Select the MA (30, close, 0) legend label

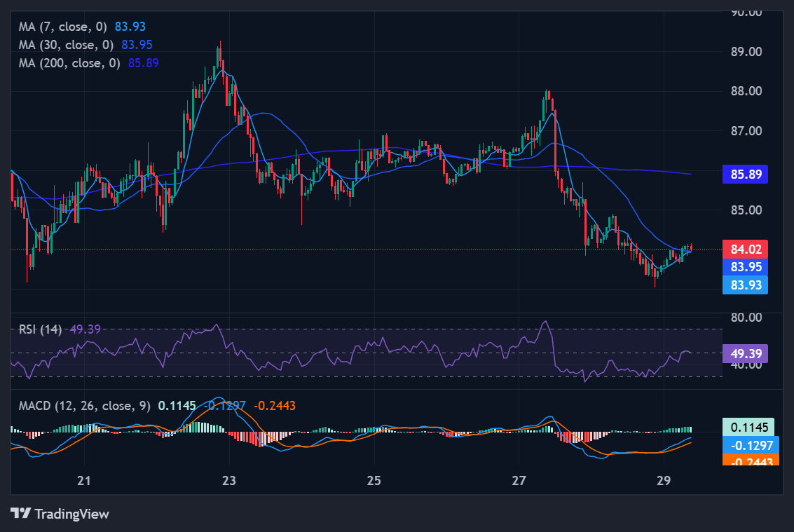(x=66, y=44)
